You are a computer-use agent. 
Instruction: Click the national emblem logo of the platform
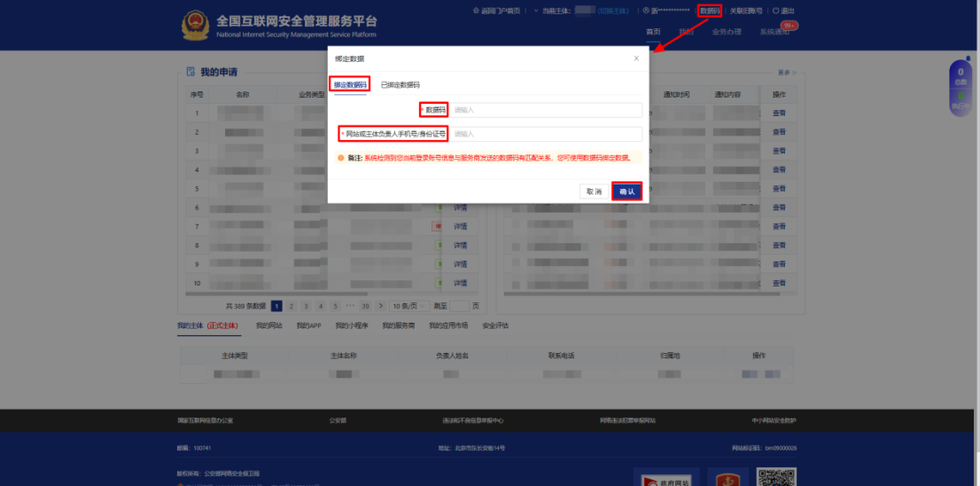(196, 25)
